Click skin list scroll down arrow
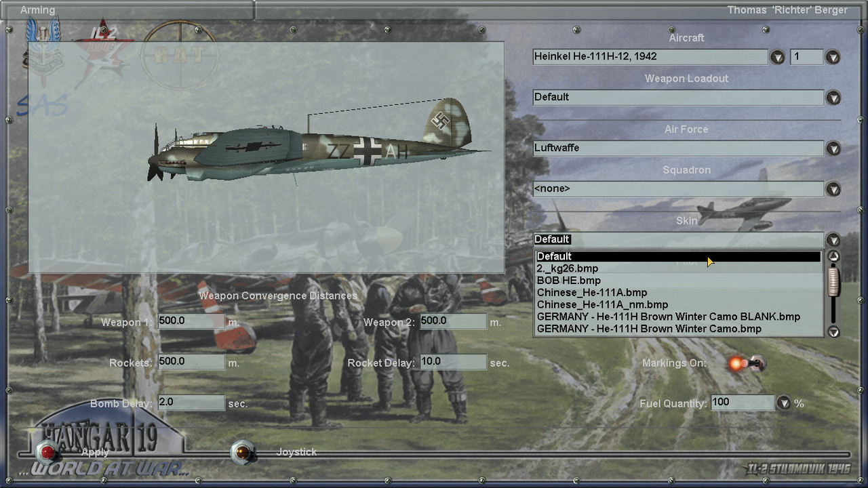 pos(833,332)
